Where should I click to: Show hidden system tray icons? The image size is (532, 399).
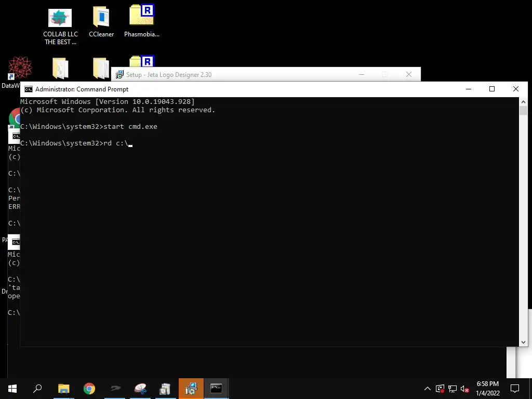pyautogui.click(x=428, y=389)
